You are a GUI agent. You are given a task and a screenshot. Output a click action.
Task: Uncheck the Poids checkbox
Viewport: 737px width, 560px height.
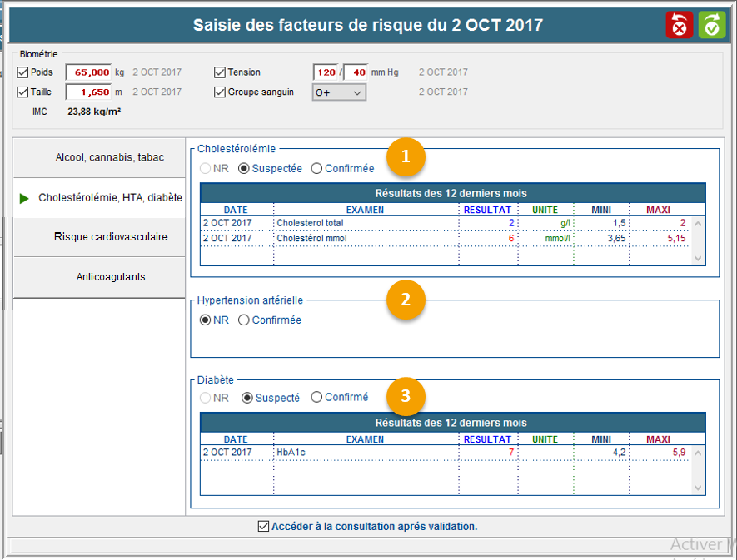[22, 72]
